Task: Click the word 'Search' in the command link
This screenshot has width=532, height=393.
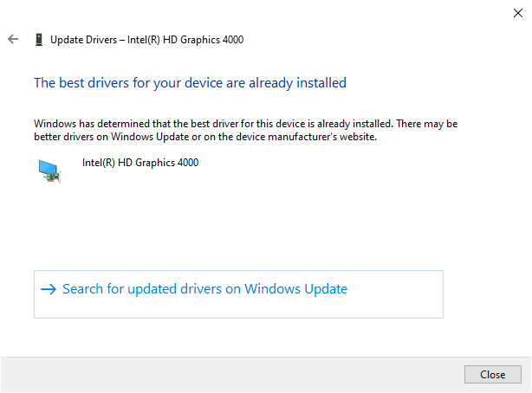Action: (82, 289)
